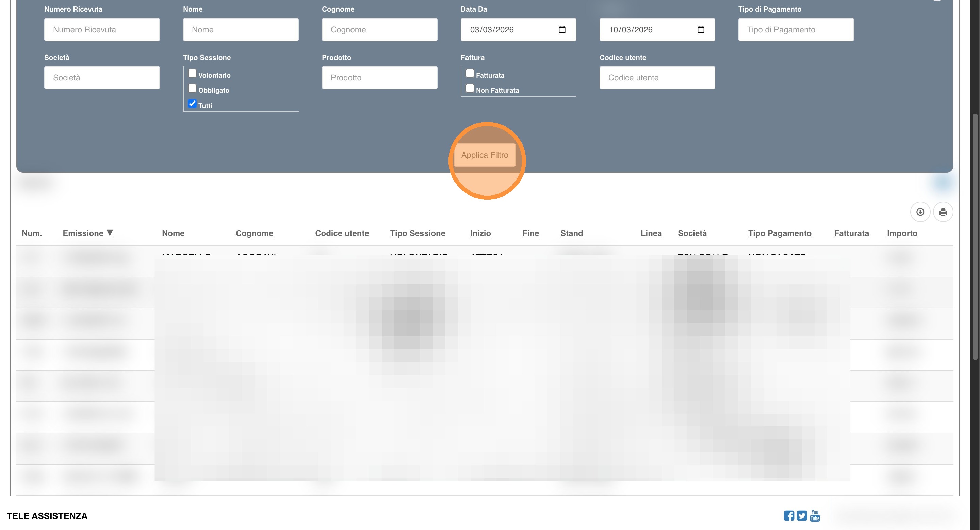
Task: Open the Facebook social icon
Action: tap(789, 516)
